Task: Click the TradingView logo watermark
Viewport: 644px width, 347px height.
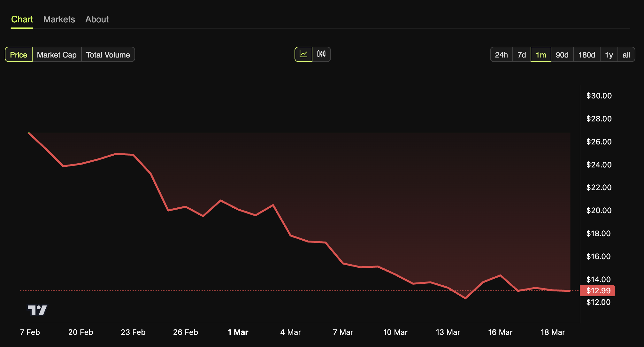Action: [37, 310]
